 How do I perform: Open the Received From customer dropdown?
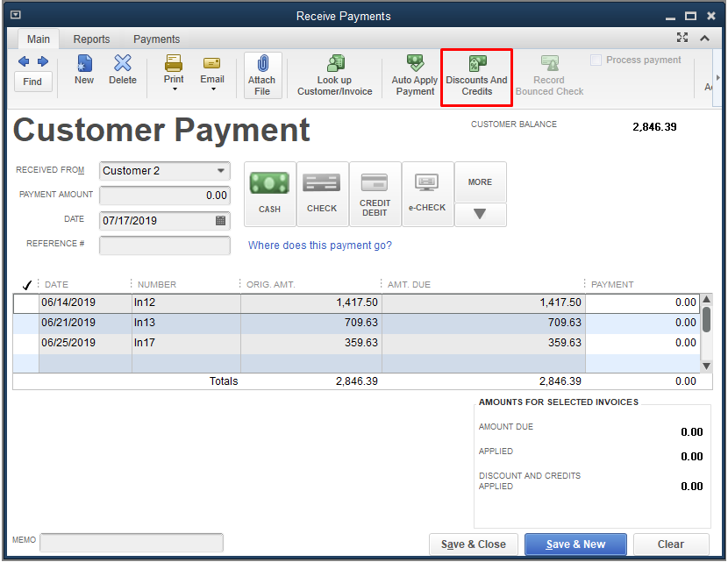click(x=221, y=171)
